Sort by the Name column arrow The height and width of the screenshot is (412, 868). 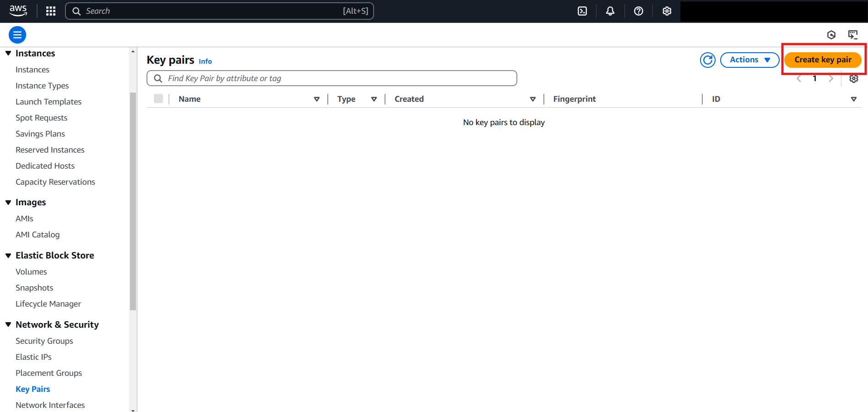tap(317, 99)
